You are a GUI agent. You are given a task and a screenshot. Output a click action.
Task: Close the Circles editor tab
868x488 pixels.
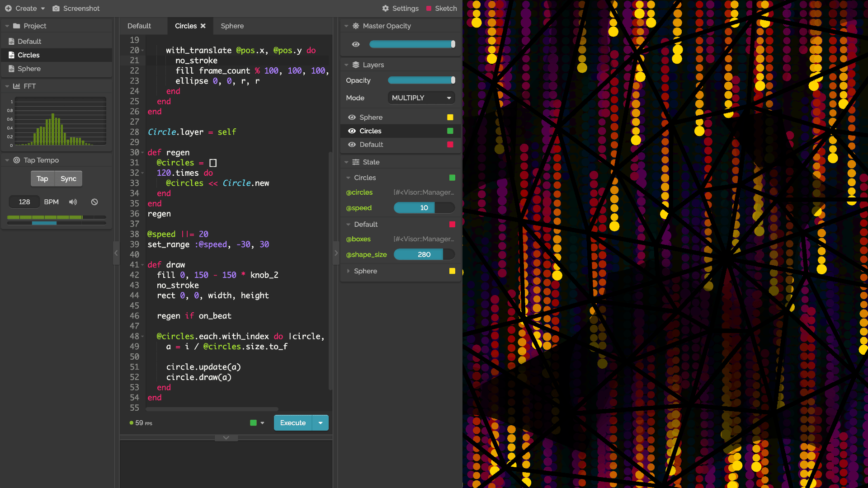pos(203,26)
